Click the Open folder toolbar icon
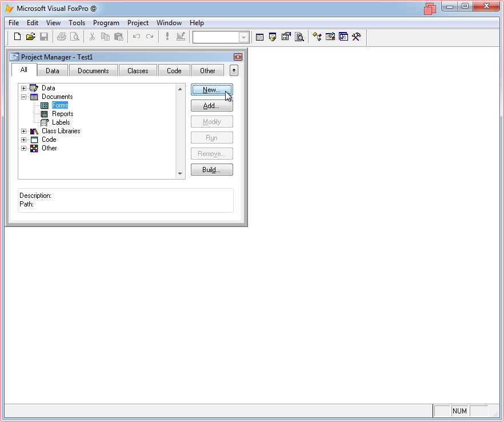The width and height of the screenshot is (504, 422). pyautogui.click(x=30, y=37)
